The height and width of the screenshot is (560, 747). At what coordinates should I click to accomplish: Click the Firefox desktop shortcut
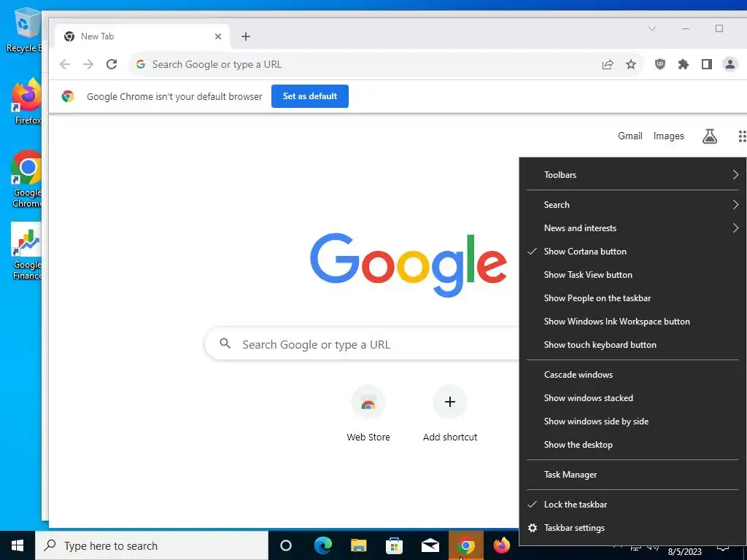26,101
